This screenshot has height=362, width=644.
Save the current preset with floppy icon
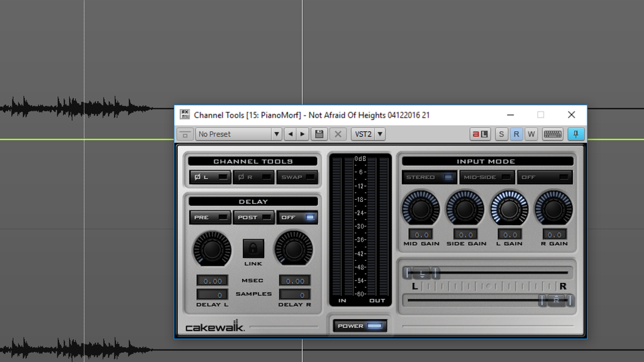pyautogui.click(x=319, y=134)
